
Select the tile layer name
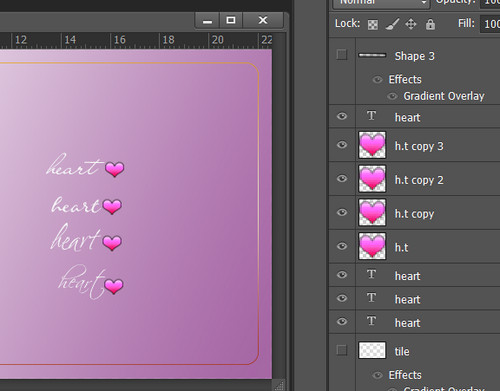tap(402, 351)
